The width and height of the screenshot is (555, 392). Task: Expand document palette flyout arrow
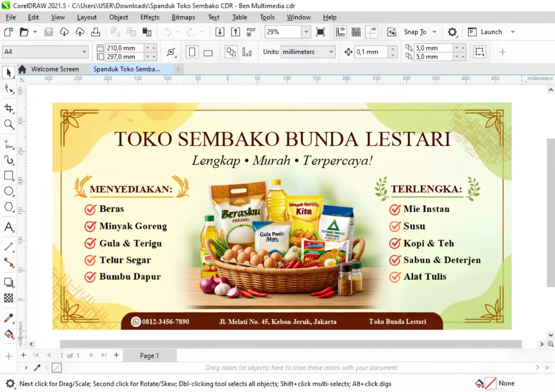26,368
